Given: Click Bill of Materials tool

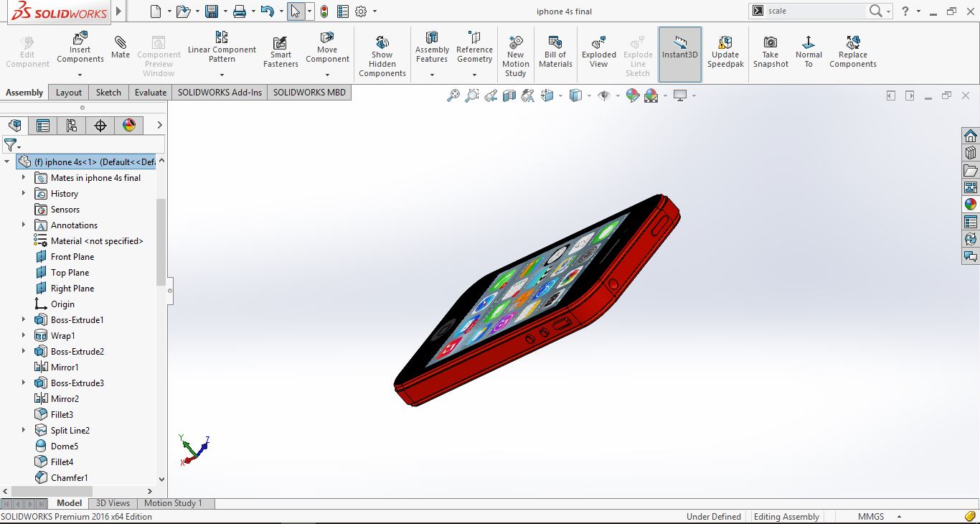Looking at the screenshot, I should (555, 52).
